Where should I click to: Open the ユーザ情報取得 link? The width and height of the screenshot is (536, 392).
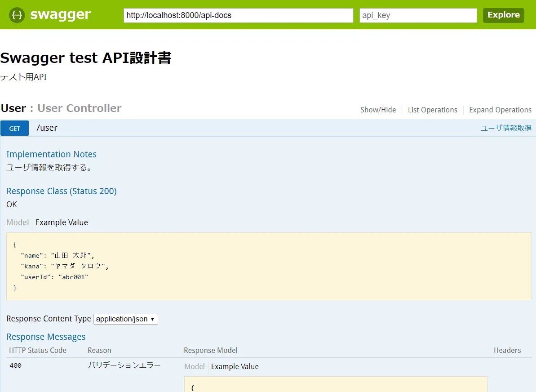pyautogui.click(x=506, y=128)
